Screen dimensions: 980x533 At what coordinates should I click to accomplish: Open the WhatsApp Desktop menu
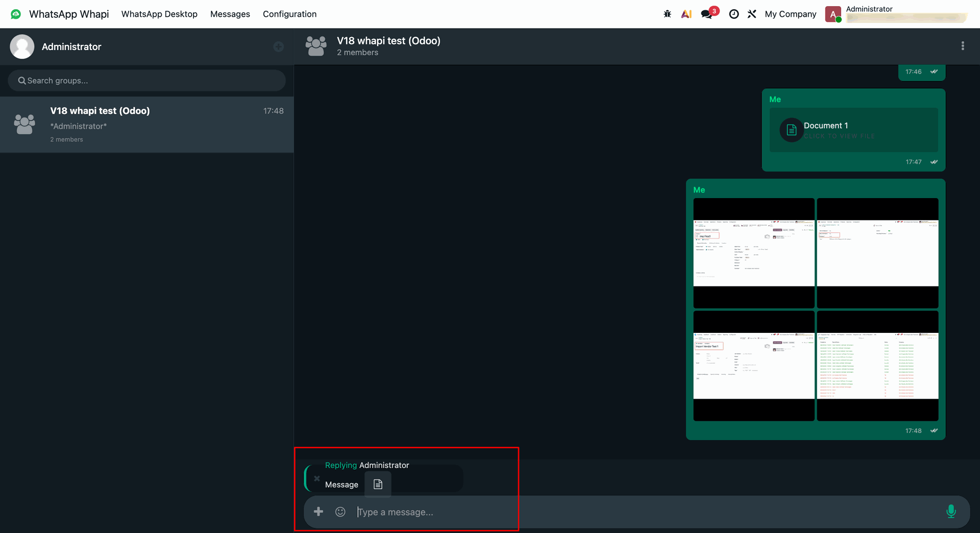pyautogui.click(x=159, y=14)
